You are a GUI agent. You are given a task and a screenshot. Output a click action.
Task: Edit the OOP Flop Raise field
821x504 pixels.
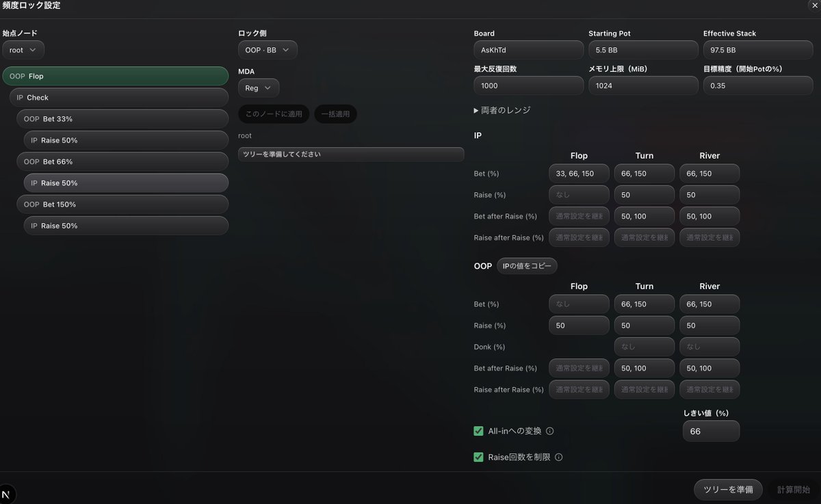(x=579, y=326)
